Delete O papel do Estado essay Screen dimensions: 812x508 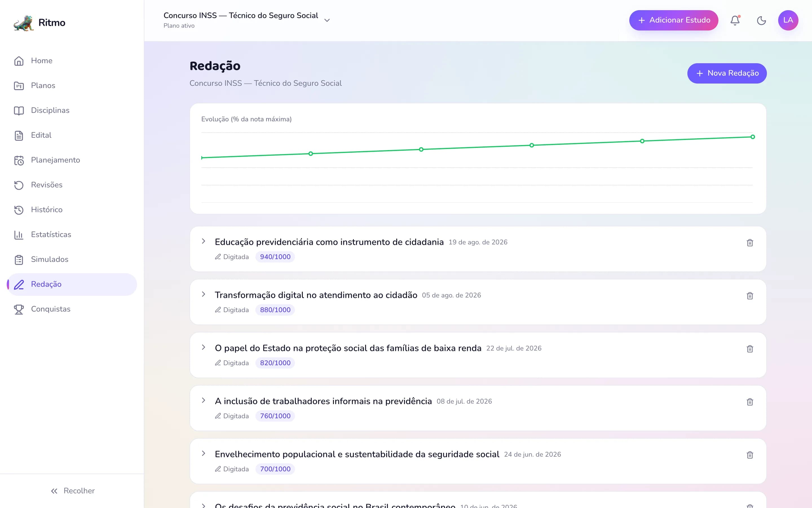pos(750,349)
